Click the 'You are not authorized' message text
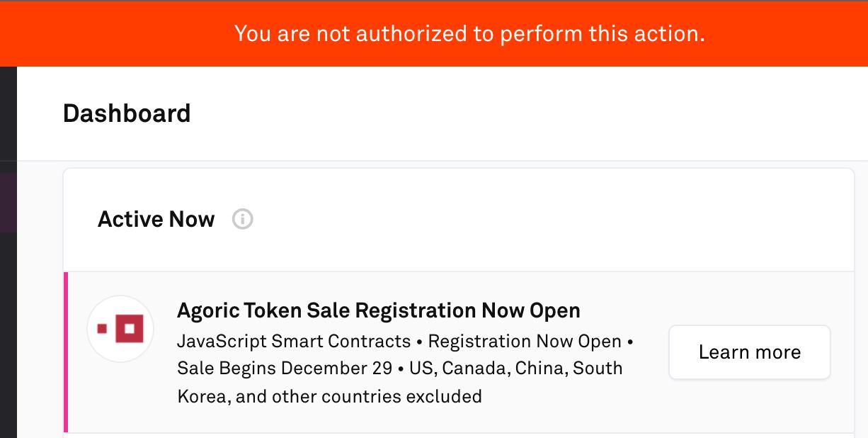 [x=469, y=33]
